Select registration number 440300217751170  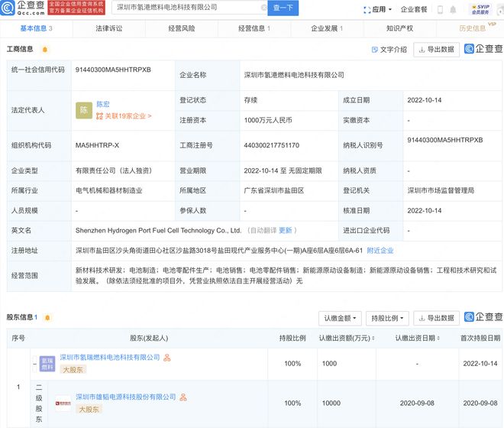[x=272, y=145]
